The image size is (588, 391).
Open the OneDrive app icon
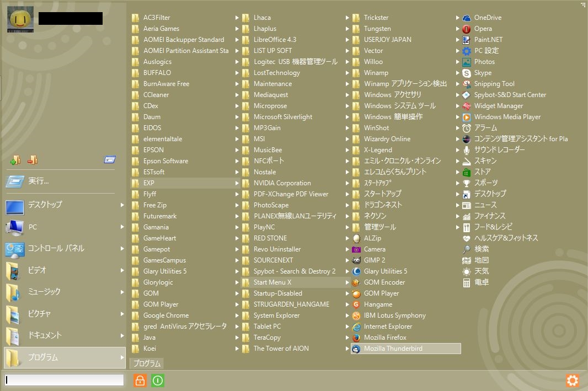(x=467, y=18)
